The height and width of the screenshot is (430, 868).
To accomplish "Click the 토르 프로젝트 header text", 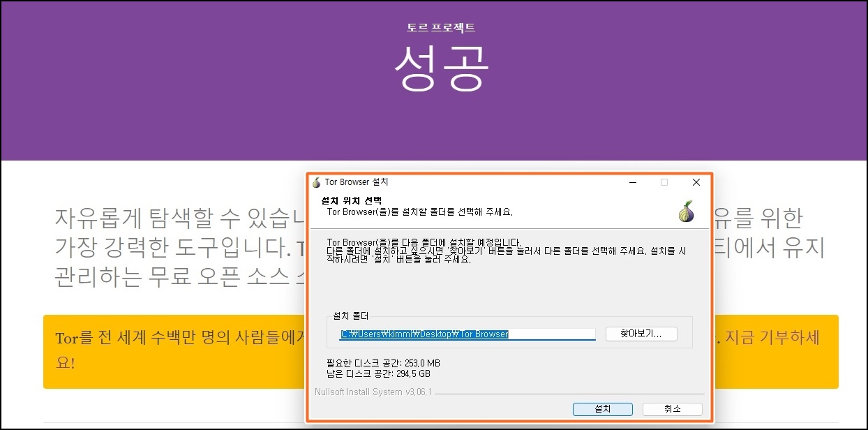I will 441,28.
